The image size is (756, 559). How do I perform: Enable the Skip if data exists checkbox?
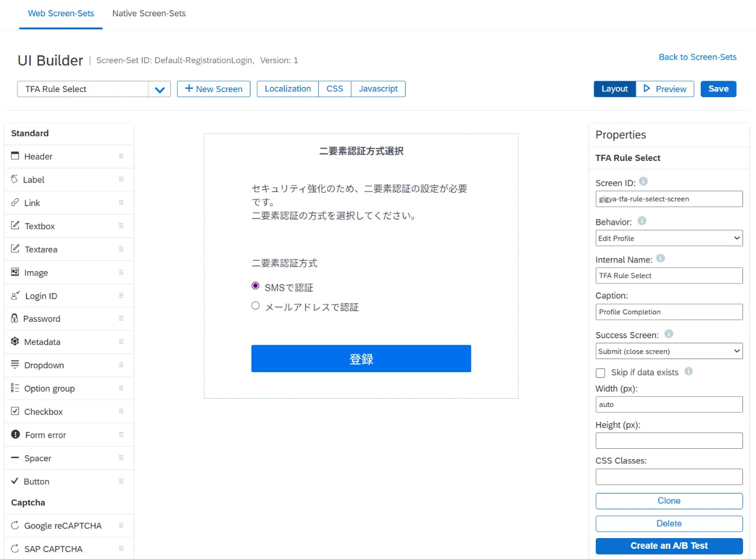pyautogui.click(x=600, y=373)
